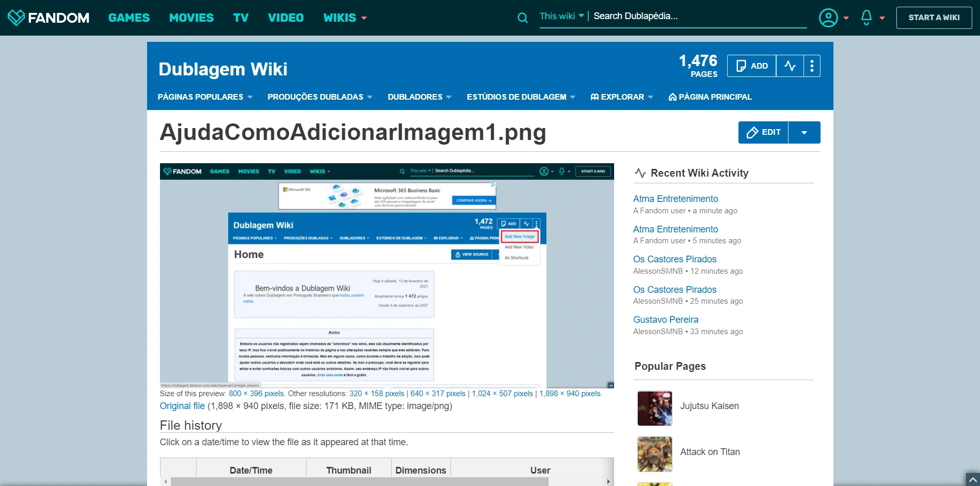The height and width of the screenshot is (486, 980).
Task: Click the Date/Time column header
Action: pyautogui.click(x=251, y=471)
